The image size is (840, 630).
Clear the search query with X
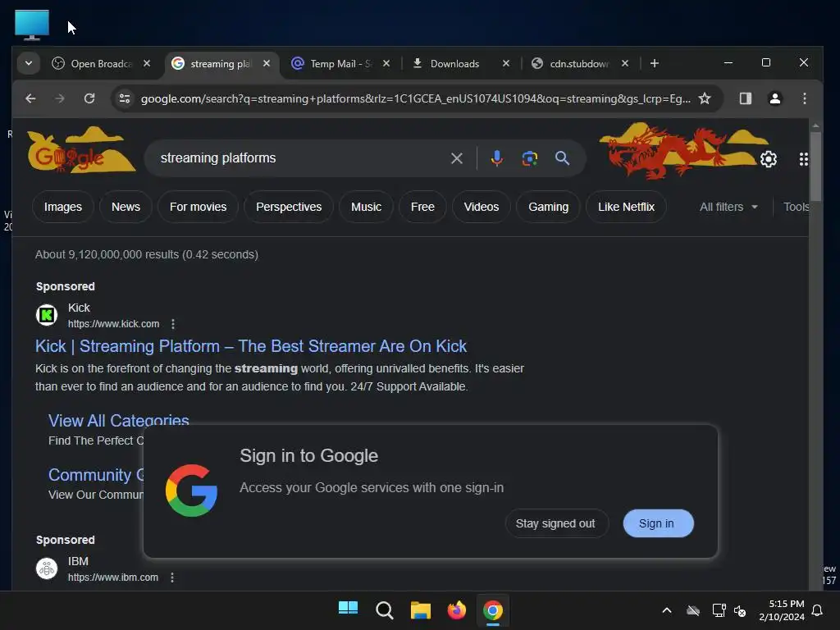(x=456, y=158)
